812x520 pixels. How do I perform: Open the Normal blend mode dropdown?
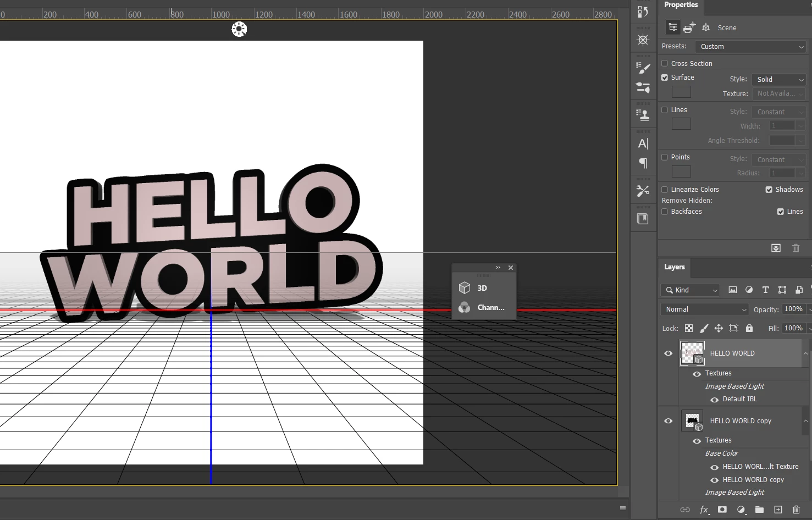click(x=705, y=309)
